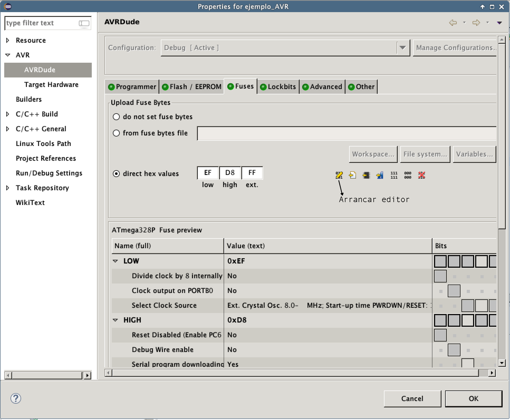Viewport: 510px width, 420px height.
Task: Expand the C/C++ Build tree node
Action: point(8,114)
